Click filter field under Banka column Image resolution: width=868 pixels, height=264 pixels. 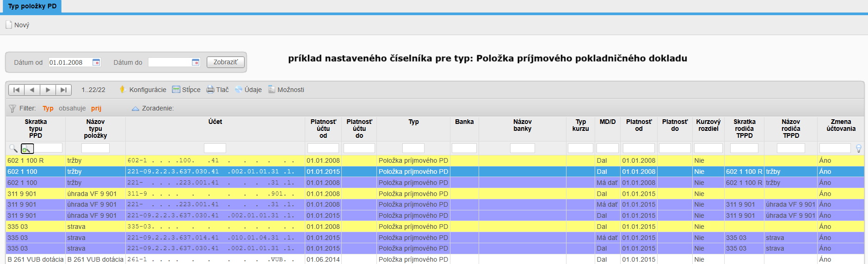(x=464, y=148)
